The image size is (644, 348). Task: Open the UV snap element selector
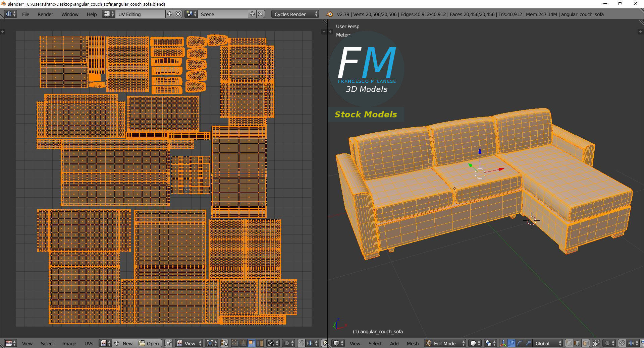(x=312, y=343)
